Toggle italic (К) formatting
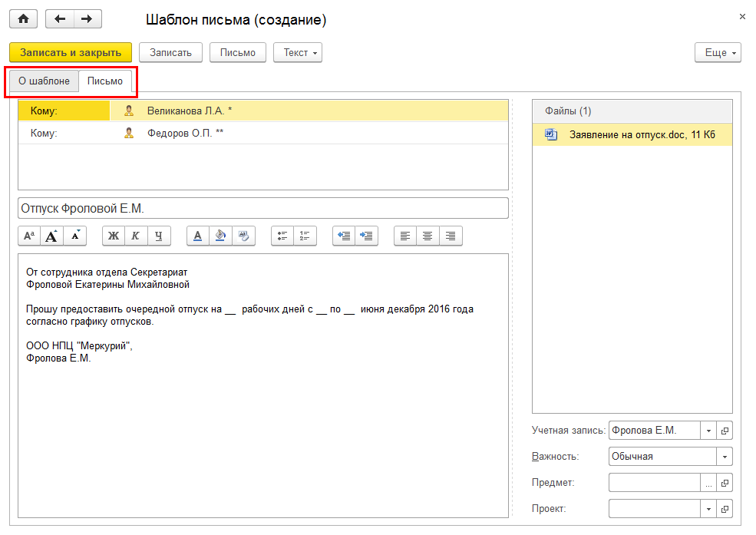 pyautogui.click(x=136, y=236)
